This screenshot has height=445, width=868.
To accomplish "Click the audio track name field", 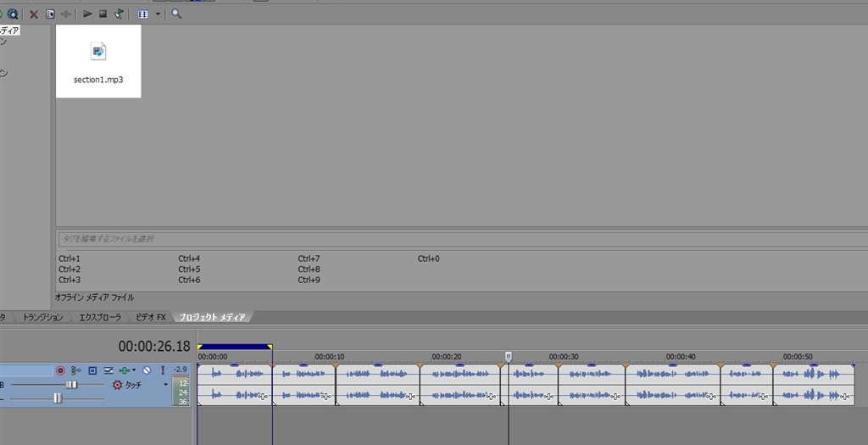I will (x=26, y=370).
